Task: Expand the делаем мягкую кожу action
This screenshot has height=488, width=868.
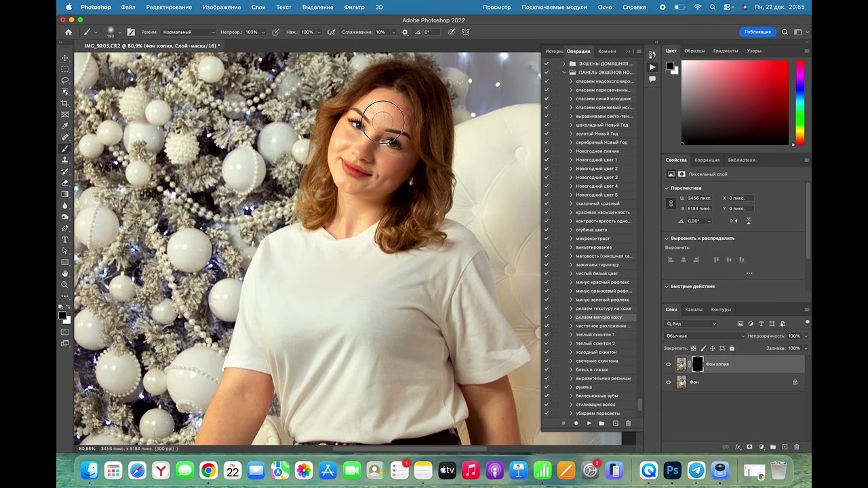Action: pyautogui.click(x=571, y=317)
